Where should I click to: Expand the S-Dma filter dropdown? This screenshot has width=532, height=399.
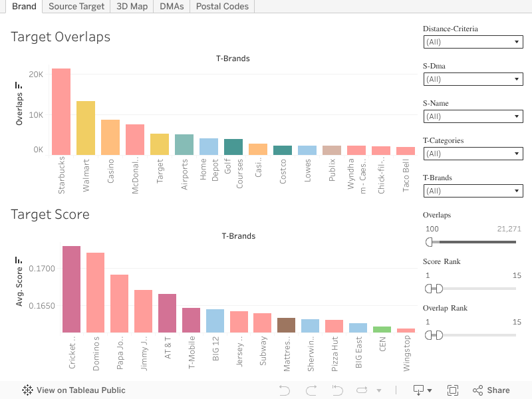click(473, 79)
